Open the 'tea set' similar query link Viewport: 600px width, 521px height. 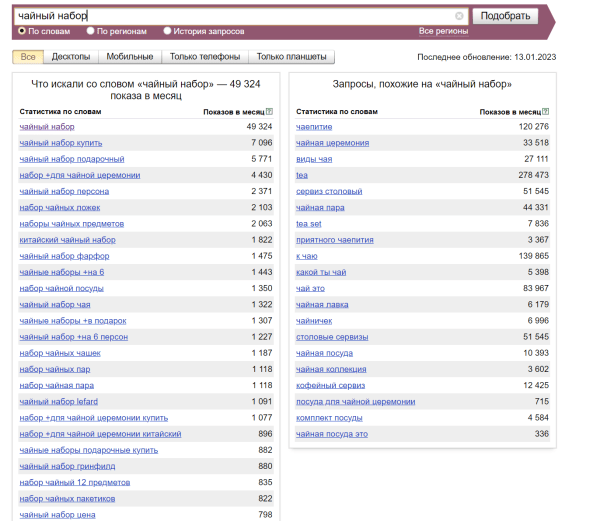(309, 224)
